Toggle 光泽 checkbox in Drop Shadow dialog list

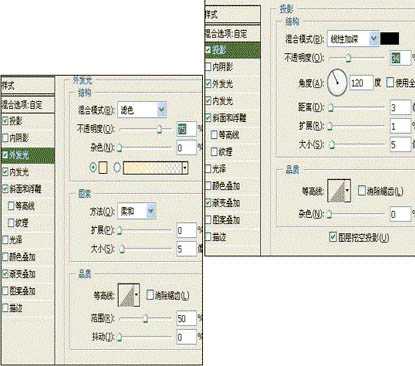pos(208,169)
